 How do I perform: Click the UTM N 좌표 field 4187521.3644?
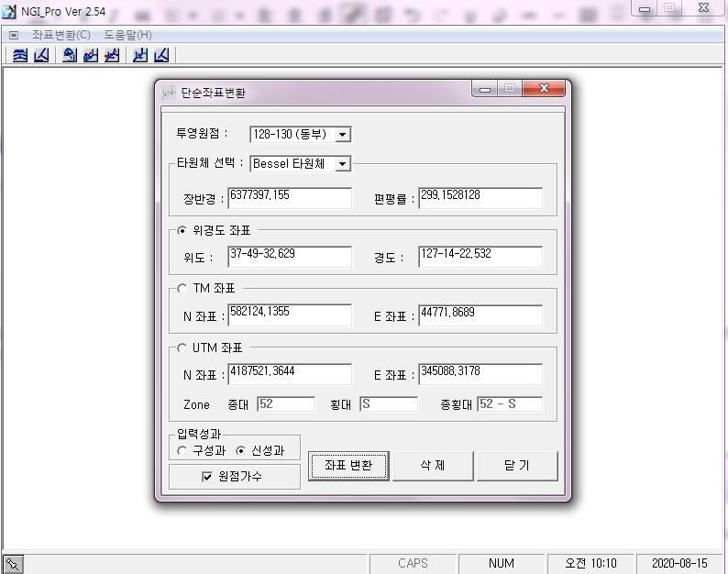coord(289,374)
